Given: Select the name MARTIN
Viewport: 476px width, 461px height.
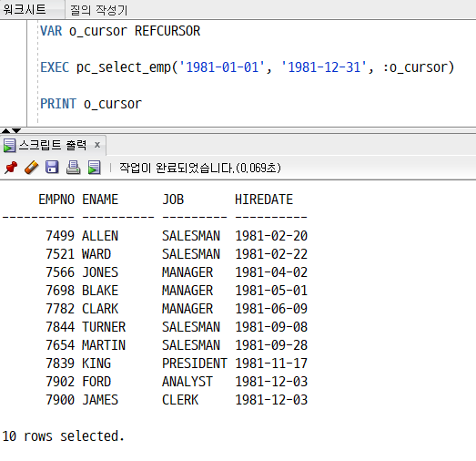Looking at the screenshot, I should [104, 345].
